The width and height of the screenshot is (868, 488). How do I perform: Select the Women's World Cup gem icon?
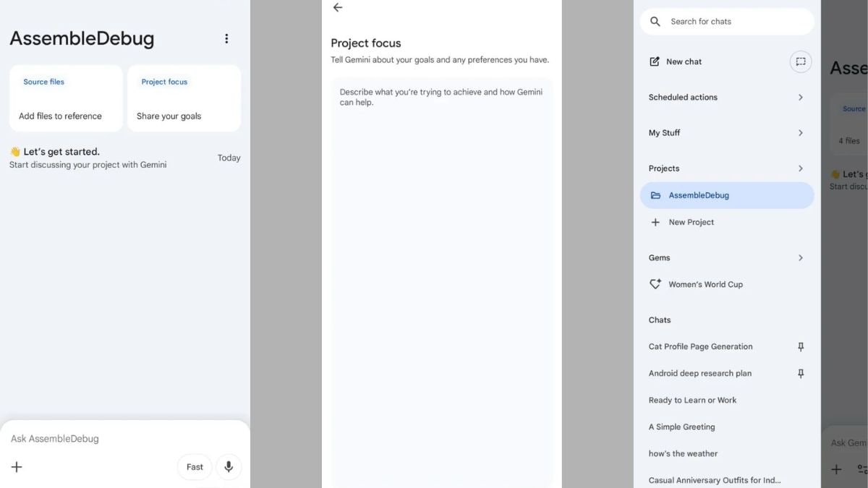coord(655,284)
